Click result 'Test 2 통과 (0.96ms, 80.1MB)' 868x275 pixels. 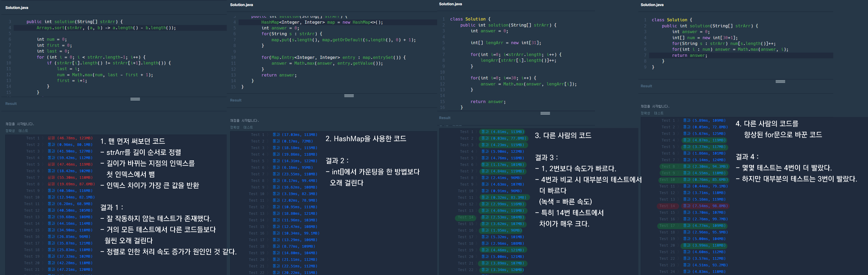pos(59,145)
